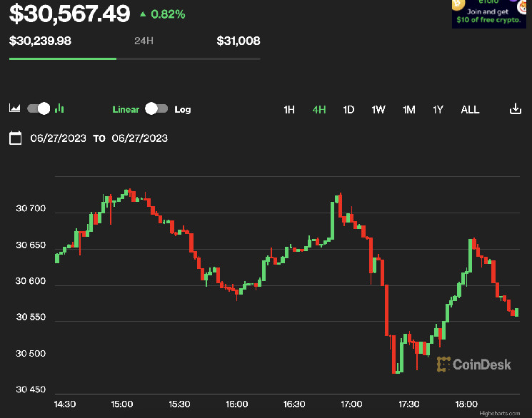Click the 24H low-high range bar
The width and height of the screenshot is (532, 418).
135,58
